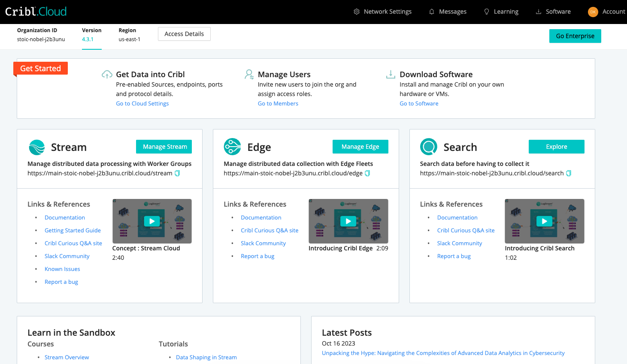
Task: Click the Stream wave product icon
Action: [x=37, y=147]
